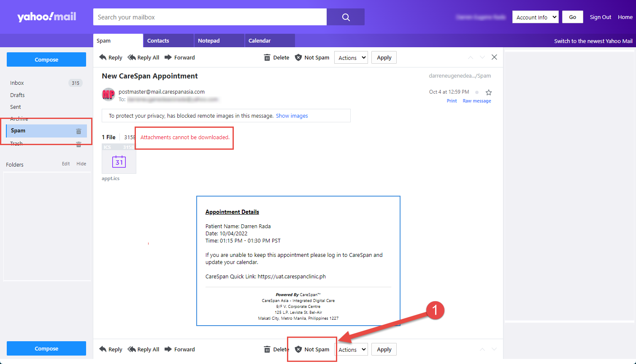Star this CareSpan message
This screenshot has width=636, height=364.
pos(489,92)
